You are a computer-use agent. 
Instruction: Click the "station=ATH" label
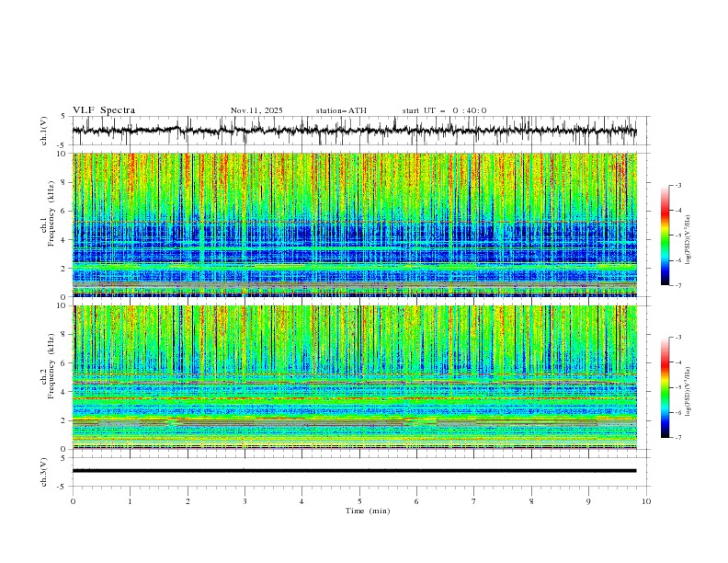(341, 110)
